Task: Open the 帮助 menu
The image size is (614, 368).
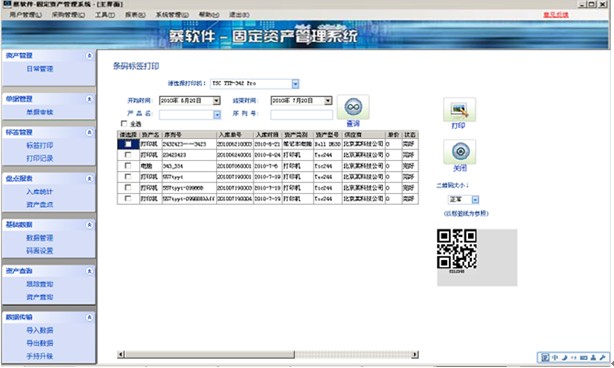Action: (x=209, y=15)
